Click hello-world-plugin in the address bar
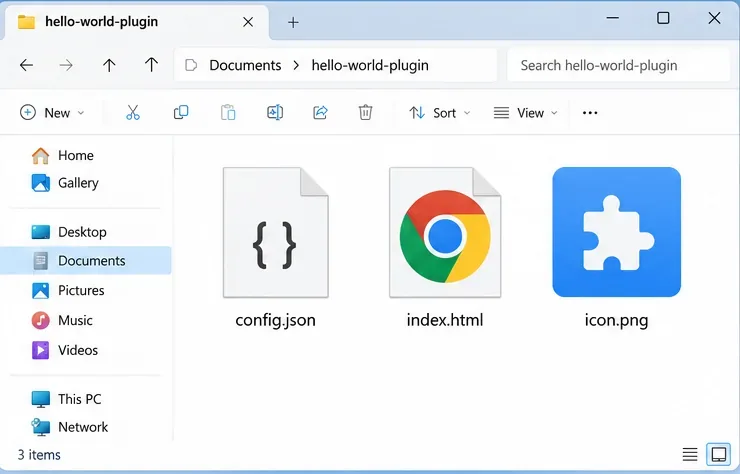The height and width of the screenshot is (474, 740). pyautogui.click(x=370, y=65)
